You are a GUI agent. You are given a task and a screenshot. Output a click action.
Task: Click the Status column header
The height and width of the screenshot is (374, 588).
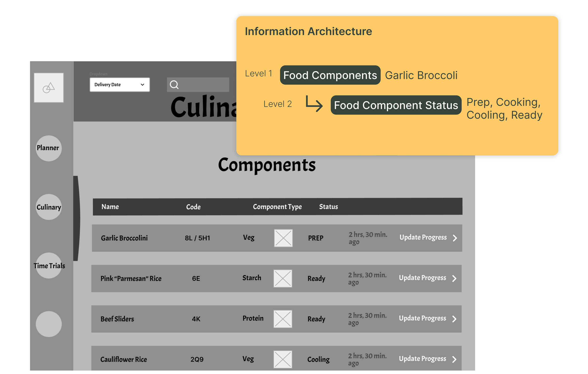pyautogui.click(x=328, y=207)
